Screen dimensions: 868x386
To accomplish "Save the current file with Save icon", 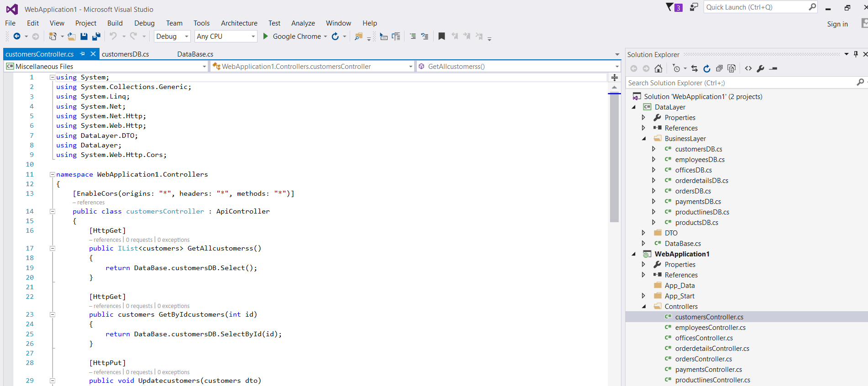I will pyautogui.click(x=84, y=37).
